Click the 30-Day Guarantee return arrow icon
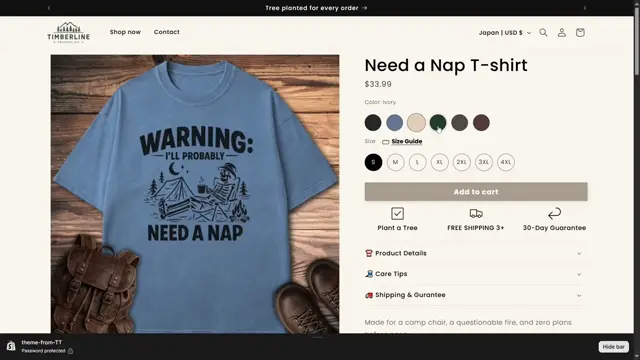The width and height of the screenshot is (640, 360). coord(554,213)
